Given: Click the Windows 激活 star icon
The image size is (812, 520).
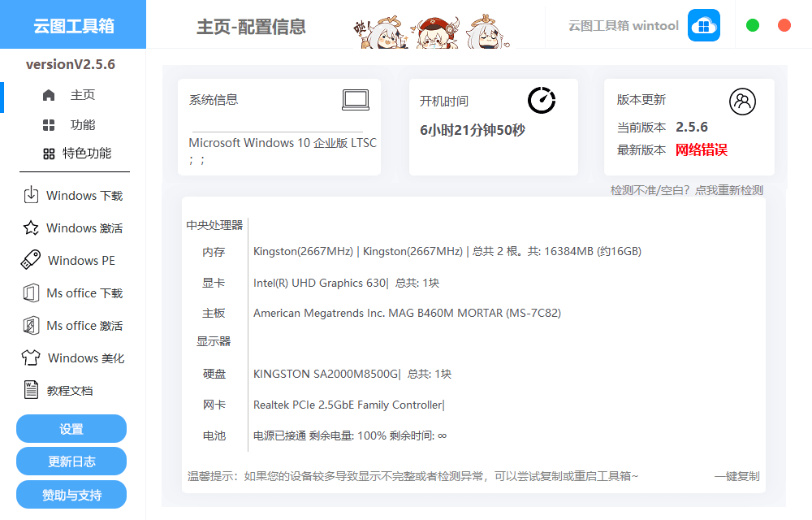Looking at the screenshot, I should click(30, 227).
